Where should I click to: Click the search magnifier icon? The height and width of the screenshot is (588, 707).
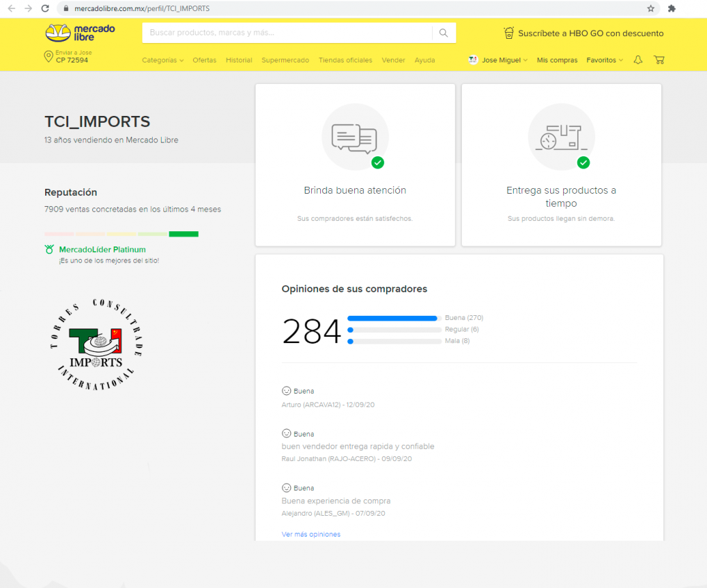(x=444, y=33)
